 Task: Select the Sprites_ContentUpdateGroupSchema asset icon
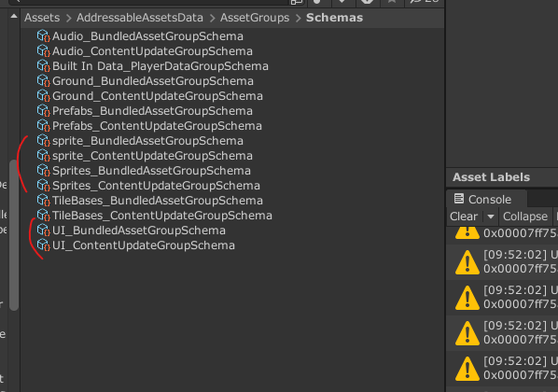[44, 186]
